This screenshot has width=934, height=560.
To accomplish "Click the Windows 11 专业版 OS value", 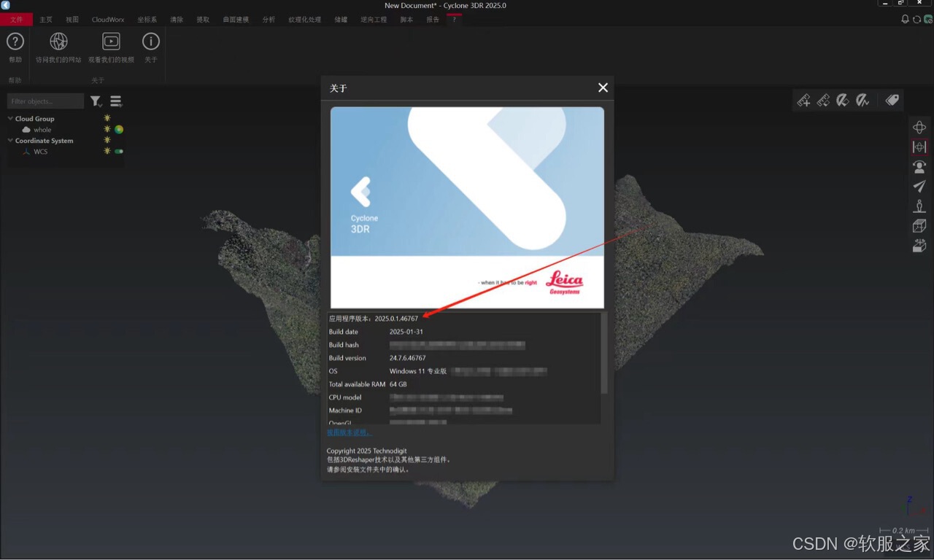I will (418, 371).
